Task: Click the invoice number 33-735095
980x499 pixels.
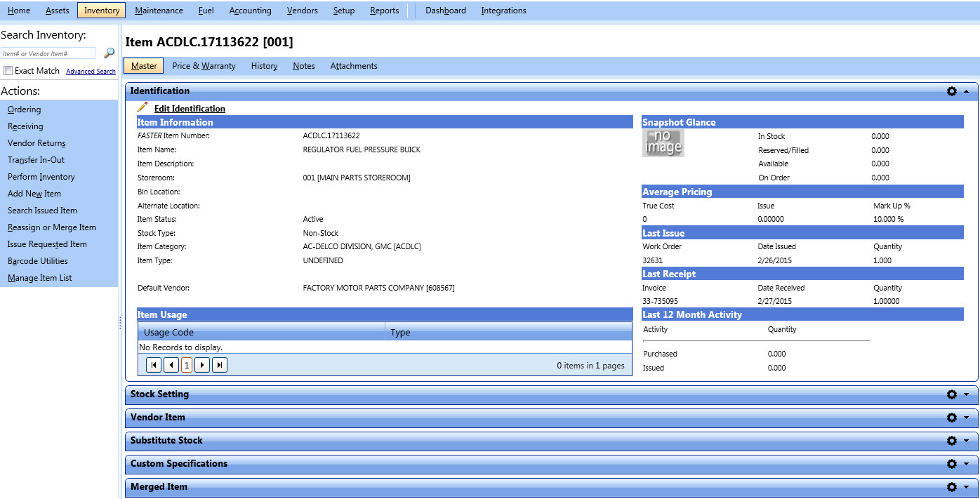Action: coord(661,301)
